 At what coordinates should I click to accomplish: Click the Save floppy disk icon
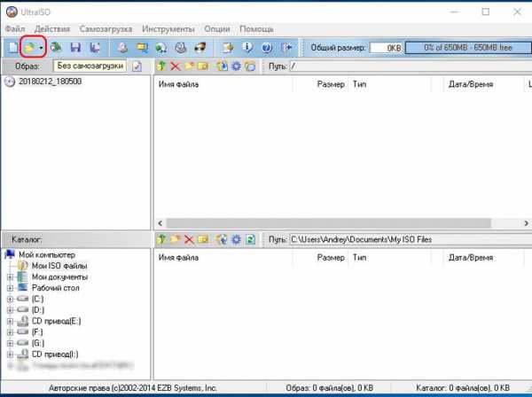(74, 47)
